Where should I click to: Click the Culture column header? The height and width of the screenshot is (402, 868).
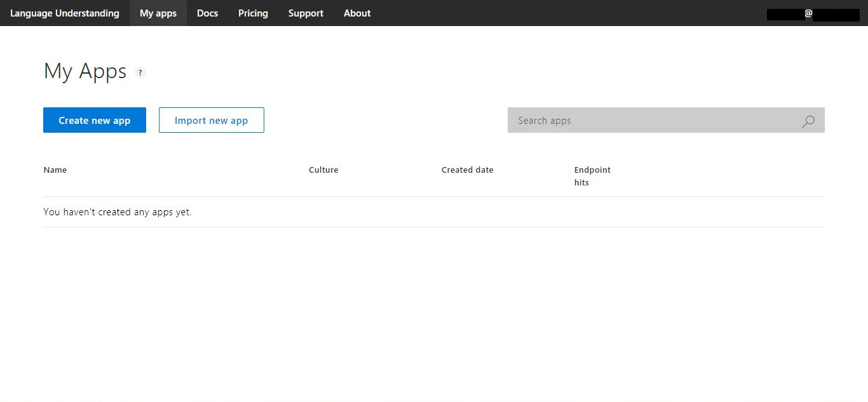[x=323, y=170]
